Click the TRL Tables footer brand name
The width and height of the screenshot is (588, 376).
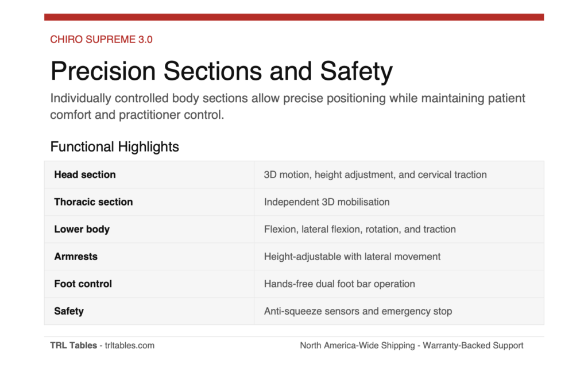73,346
